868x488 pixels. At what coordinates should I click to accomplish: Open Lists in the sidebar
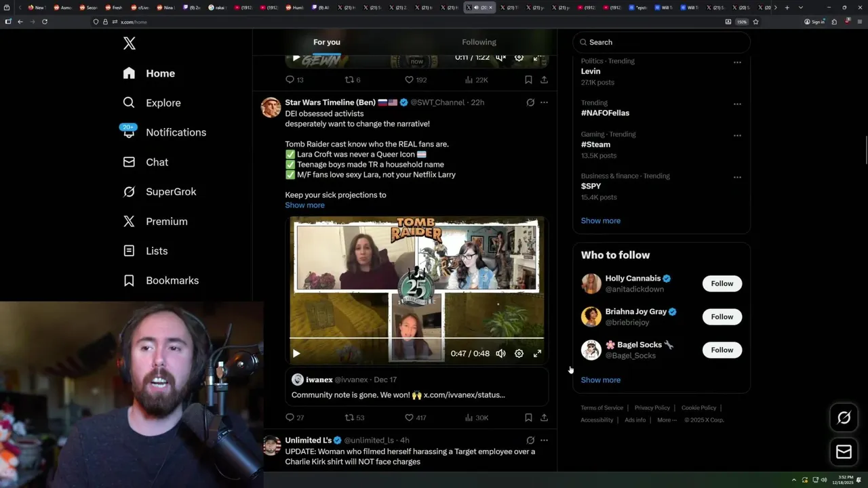145,251
